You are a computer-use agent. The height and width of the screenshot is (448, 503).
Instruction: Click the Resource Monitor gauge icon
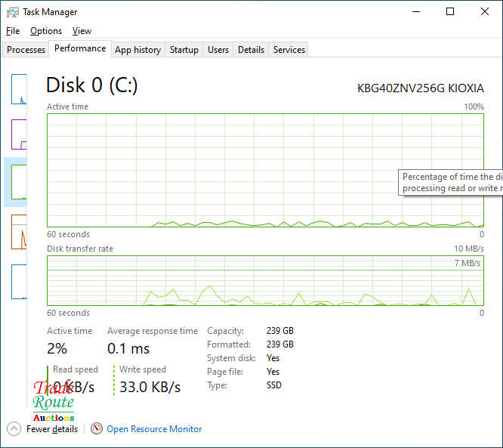97,428
